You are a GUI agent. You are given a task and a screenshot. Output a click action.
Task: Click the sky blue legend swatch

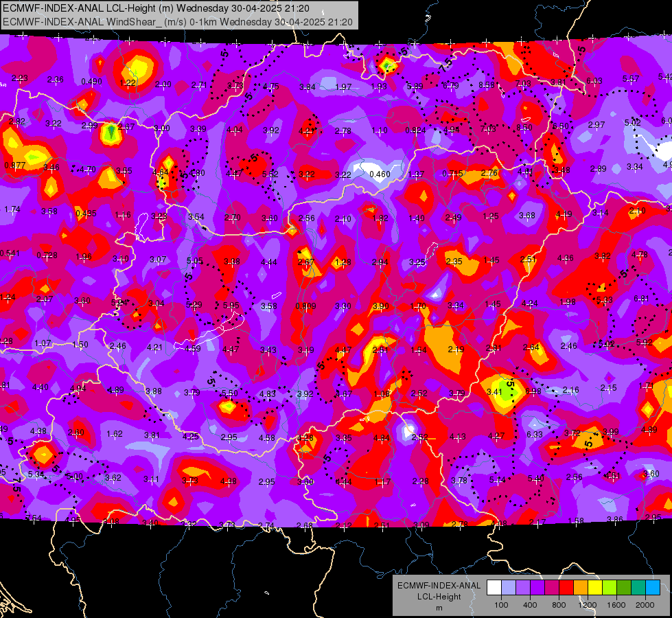pos(653,588)
